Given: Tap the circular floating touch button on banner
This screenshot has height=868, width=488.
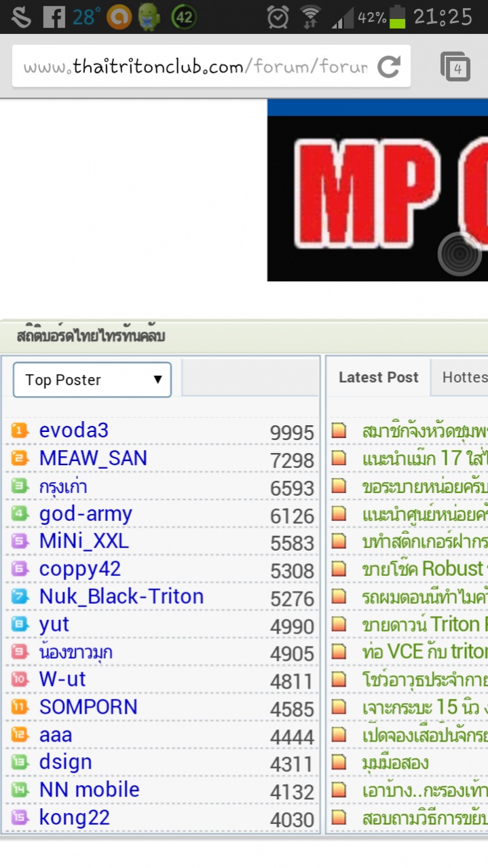Looking at the screenshot, I should [459, 253].
